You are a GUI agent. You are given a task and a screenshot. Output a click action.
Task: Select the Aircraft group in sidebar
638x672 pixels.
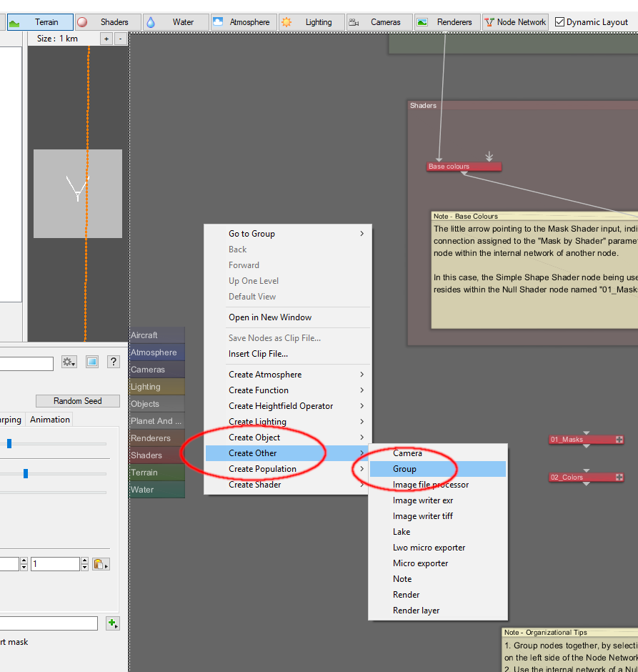click(x=157, y=335)
